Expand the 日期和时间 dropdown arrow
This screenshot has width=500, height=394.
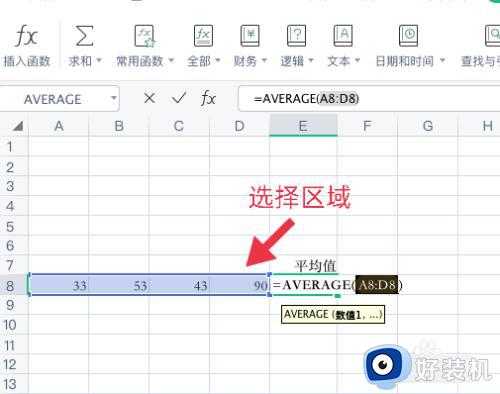443,61
